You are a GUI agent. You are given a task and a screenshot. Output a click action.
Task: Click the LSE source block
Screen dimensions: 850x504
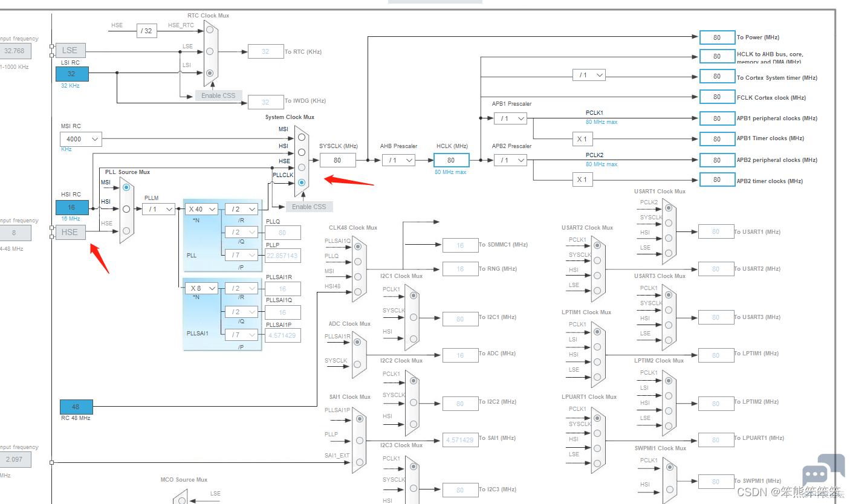pos(70,50)
